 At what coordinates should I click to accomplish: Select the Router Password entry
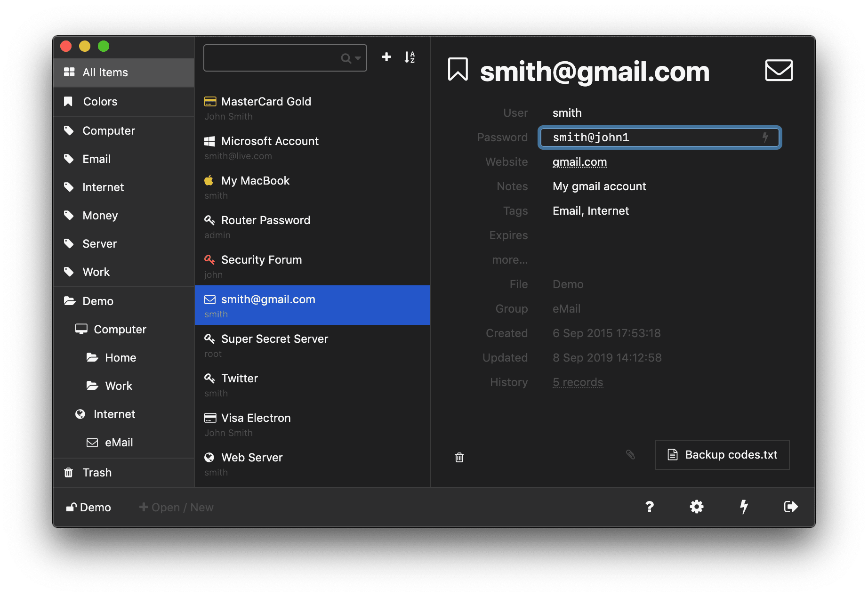[x=313, y=227]
